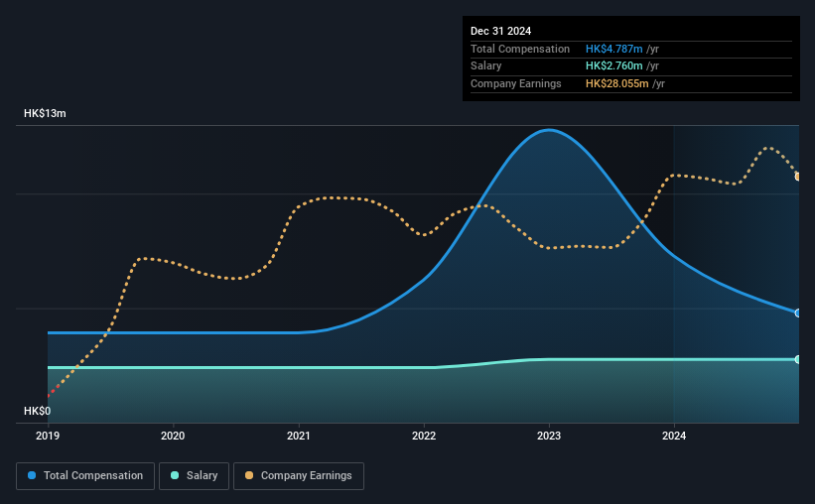Image resolution: width=815 pixels, height=504 pixels.
Task: Click the 2019 x-axis label
Action: tap(48, 436)
